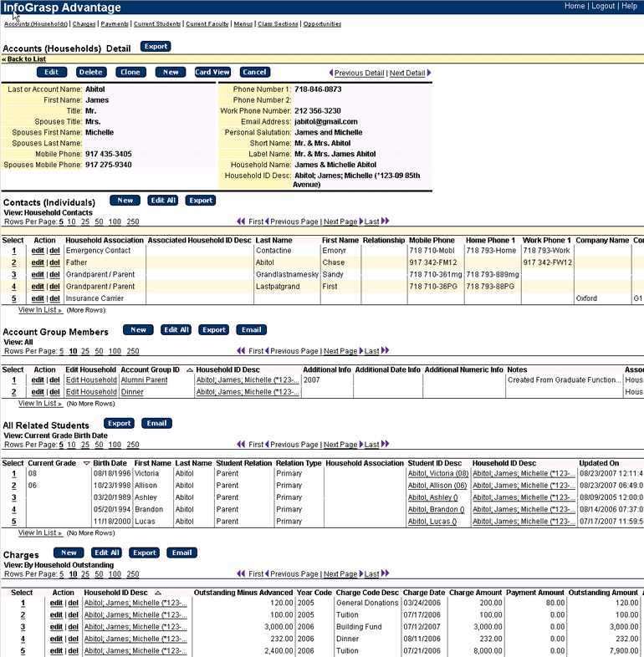Click the Delete account button
This screenshot has height=657, width=644.
91,72
